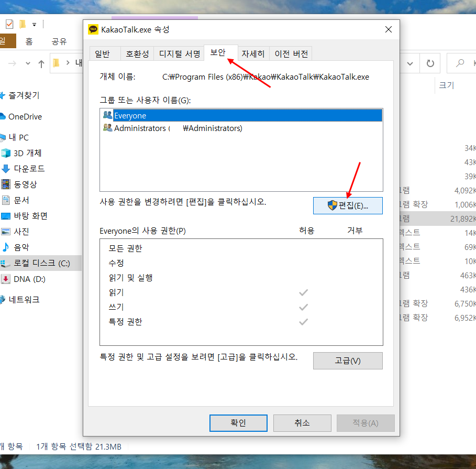Switch to 호환성 tab

point(137,54)
